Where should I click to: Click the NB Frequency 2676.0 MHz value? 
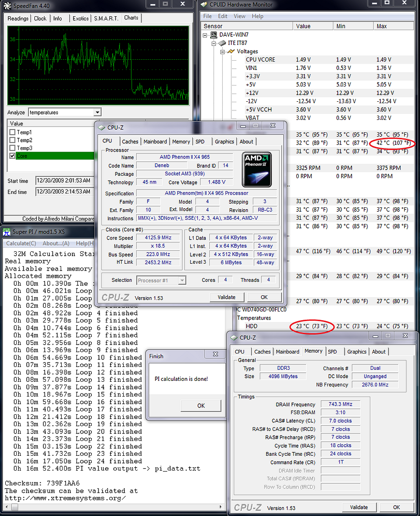tap(375, 385)
